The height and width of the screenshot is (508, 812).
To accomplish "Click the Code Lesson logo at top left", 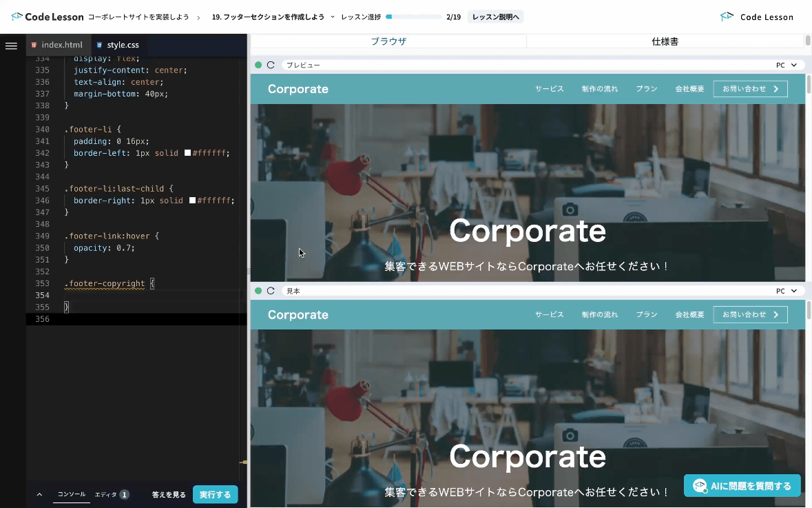I will pyautogui.click(x=47, y=17).
